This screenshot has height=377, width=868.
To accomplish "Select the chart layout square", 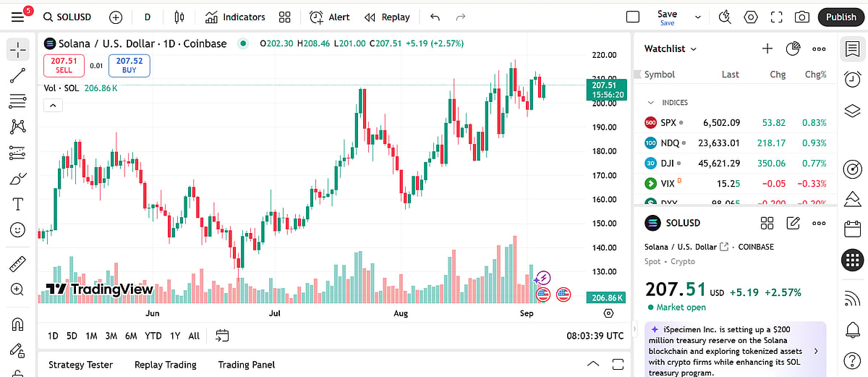I will point(633,17).
